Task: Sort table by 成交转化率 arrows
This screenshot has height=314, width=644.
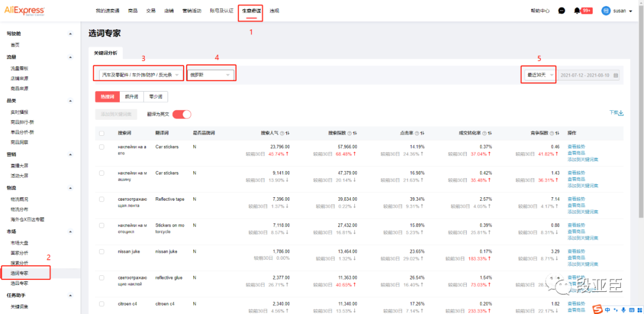Action: pos(490,133)
